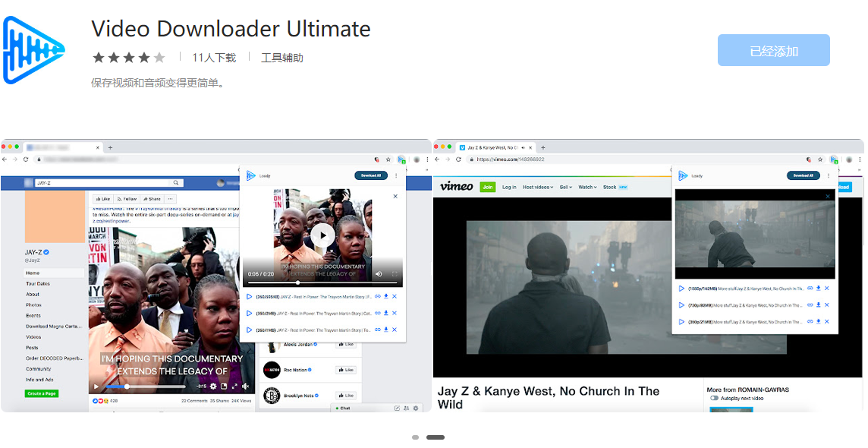Viewport: 868px width, 448px height.
Task: Click the 11人下载 download count
Action: [214, 58]
